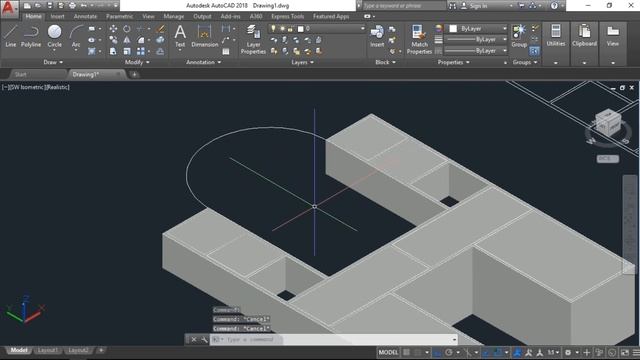Click in the command line input field
This screenshot has height=360, width=640.
pos(333,340)
